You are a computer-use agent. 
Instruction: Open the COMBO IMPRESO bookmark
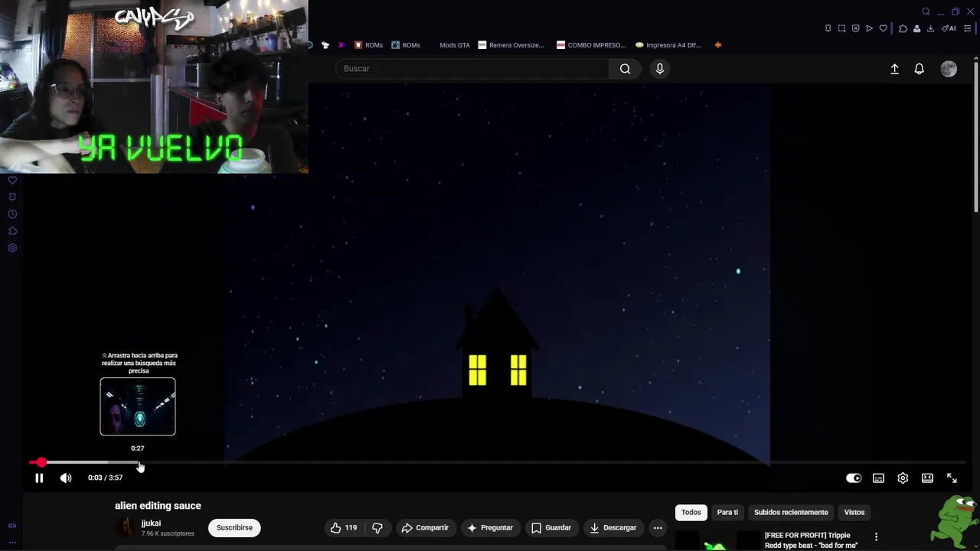591,45
